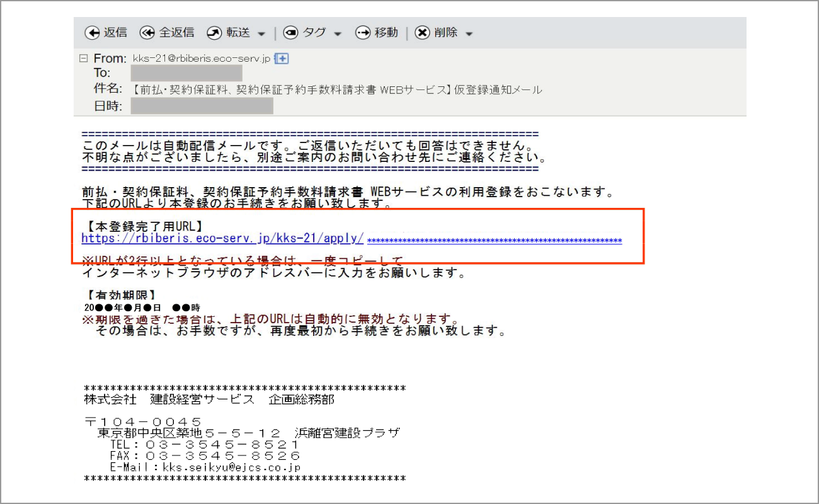Viewport: 819px width, 504px height.
Task: Add sender via blue contact card icon
Action: [282, 59]
